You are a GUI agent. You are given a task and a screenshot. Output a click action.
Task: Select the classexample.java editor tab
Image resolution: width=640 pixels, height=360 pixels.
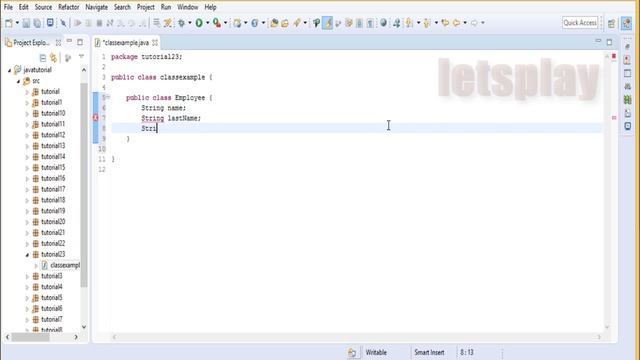point(125,42)
